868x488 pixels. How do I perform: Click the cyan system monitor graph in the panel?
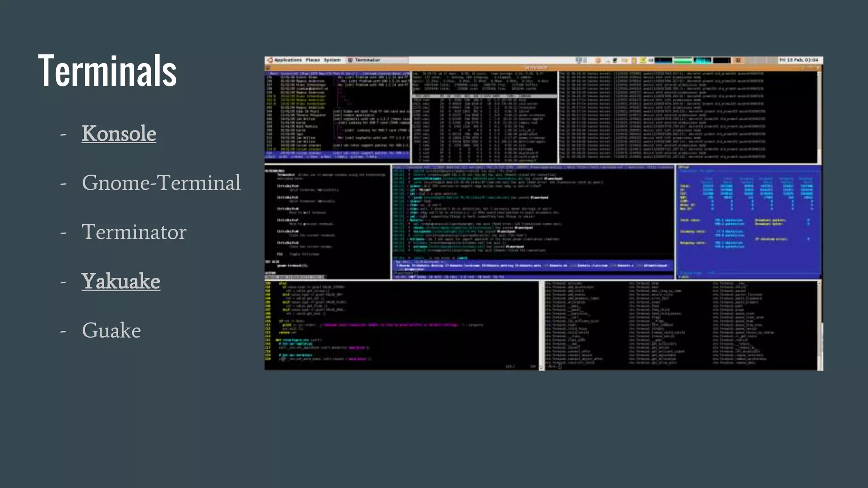702,60
